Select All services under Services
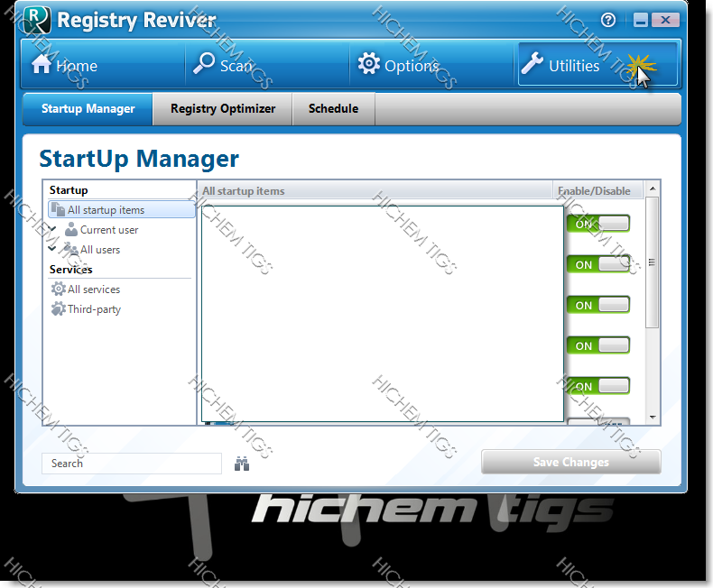 [x=94, y=289]
